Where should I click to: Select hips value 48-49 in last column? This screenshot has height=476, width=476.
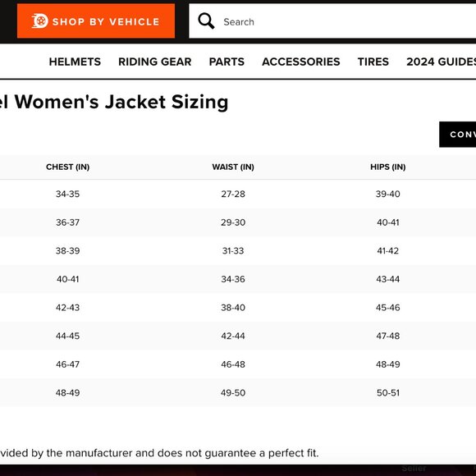point(388,364)
